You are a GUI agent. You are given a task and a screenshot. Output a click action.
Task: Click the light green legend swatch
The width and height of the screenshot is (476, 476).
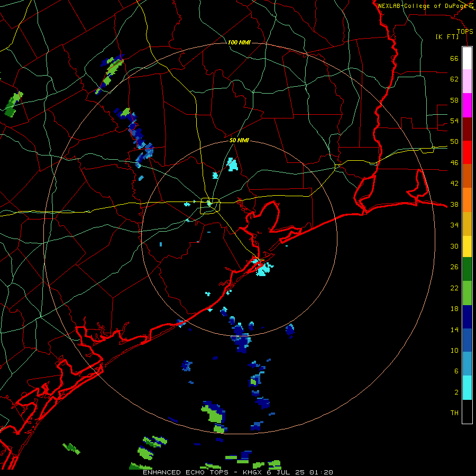[x=467, y=293]
